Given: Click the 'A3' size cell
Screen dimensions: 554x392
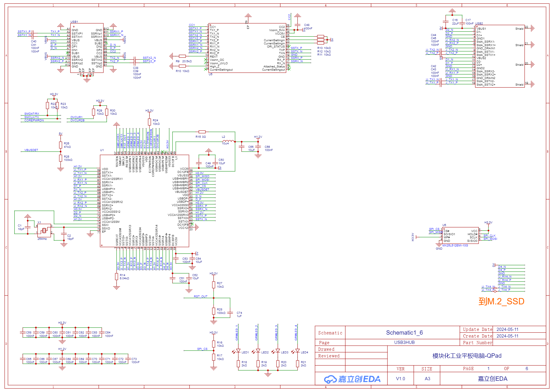Looking at the screenshot, I should (427, 379).
